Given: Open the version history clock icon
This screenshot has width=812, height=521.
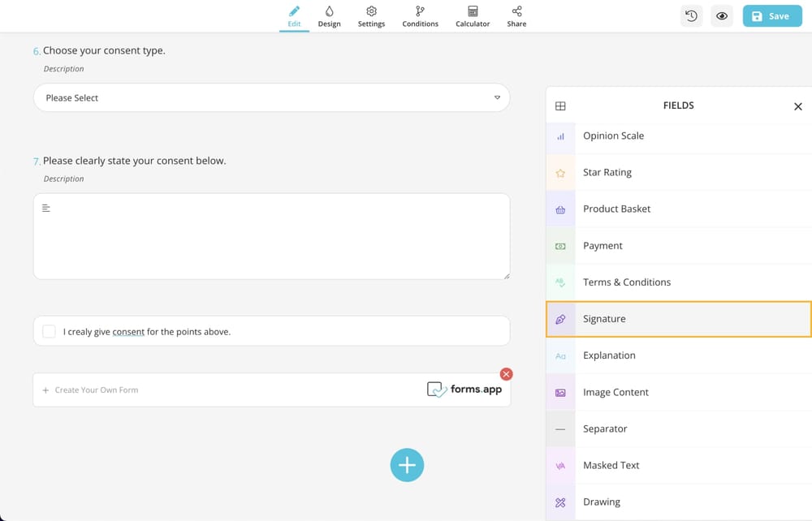Looking at the screenshot, I should [x=691, y=16].
